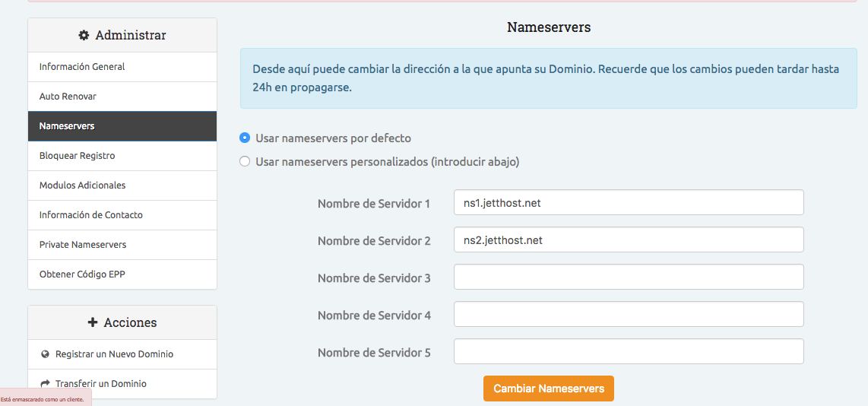Open Private Nameservers page
Screen dimensions: 868x406
[83, 245]
